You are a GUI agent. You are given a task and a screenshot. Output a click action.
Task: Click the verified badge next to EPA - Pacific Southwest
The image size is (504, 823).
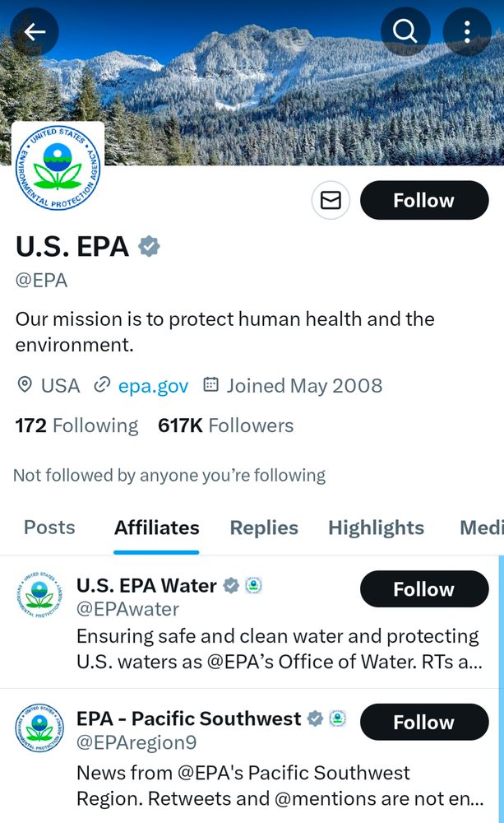[x=315, y=718]
